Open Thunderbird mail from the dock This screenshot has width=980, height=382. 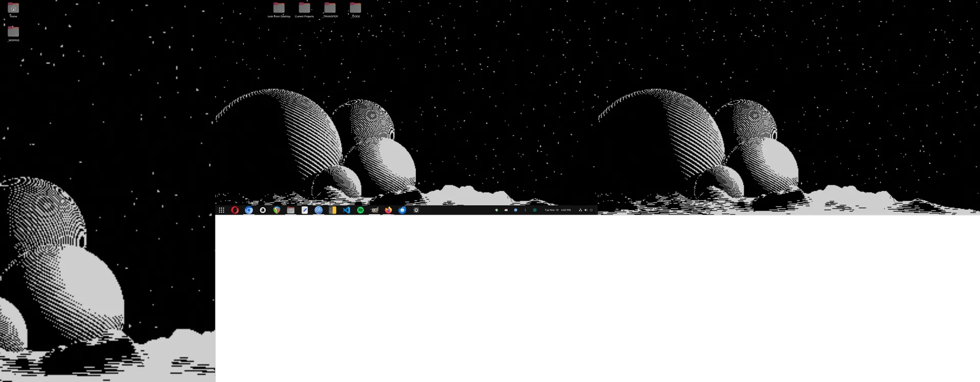coord(402,210)
